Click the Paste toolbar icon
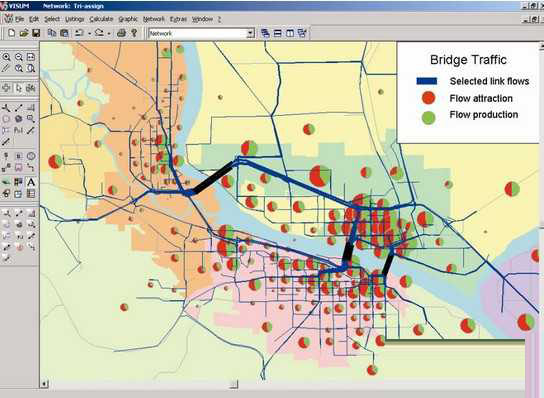 pyautogui.click(x=64, y=33)
